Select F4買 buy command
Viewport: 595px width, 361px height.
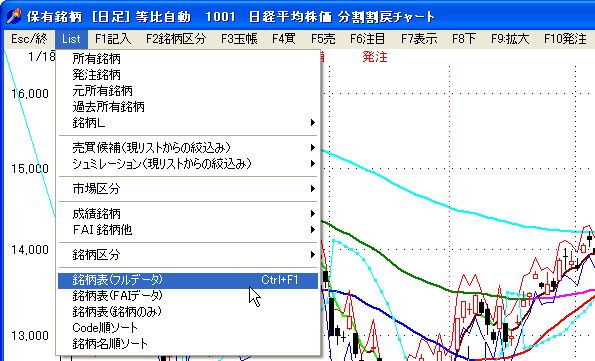point(284,39)
